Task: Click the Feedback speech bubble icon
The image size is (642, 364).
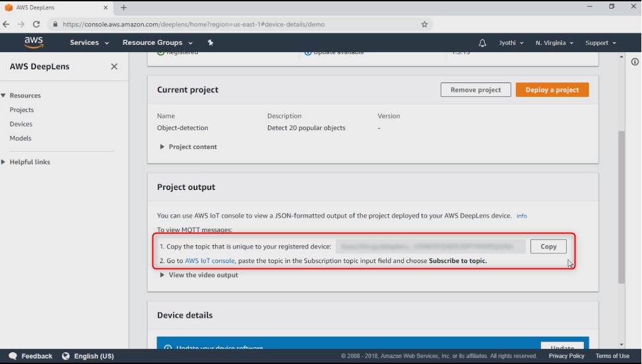Action: pos(13,356)
